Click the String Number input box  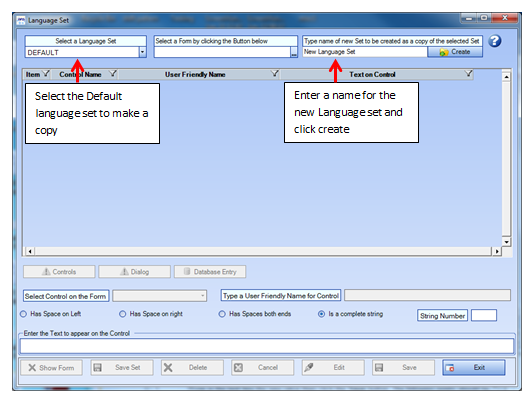484,315
